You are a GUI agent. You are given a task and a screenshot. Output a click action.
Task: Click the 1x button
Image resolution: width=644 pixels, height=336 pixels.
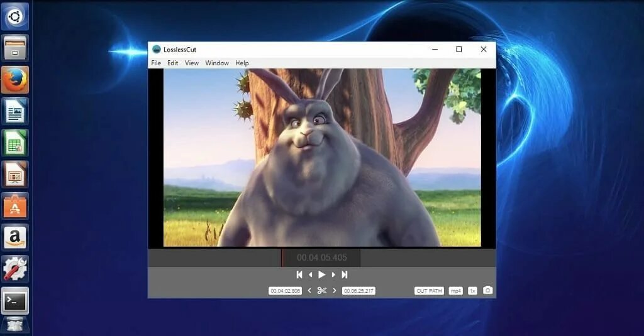[472, 290]
